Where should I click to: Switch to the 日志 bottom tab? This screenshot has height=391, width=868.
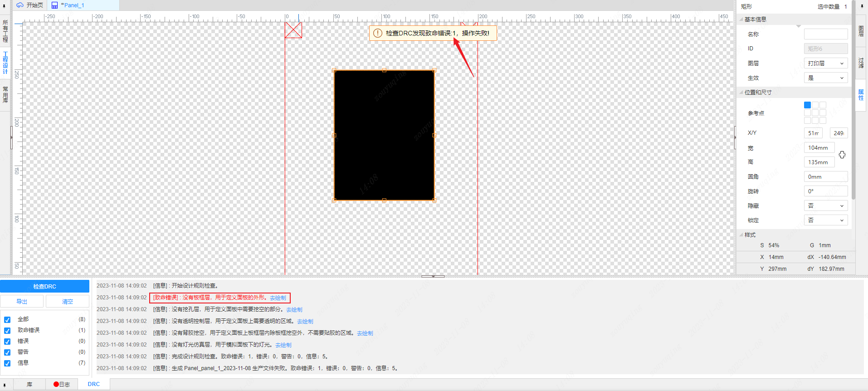pyautogui.click(x=62, y=384)
